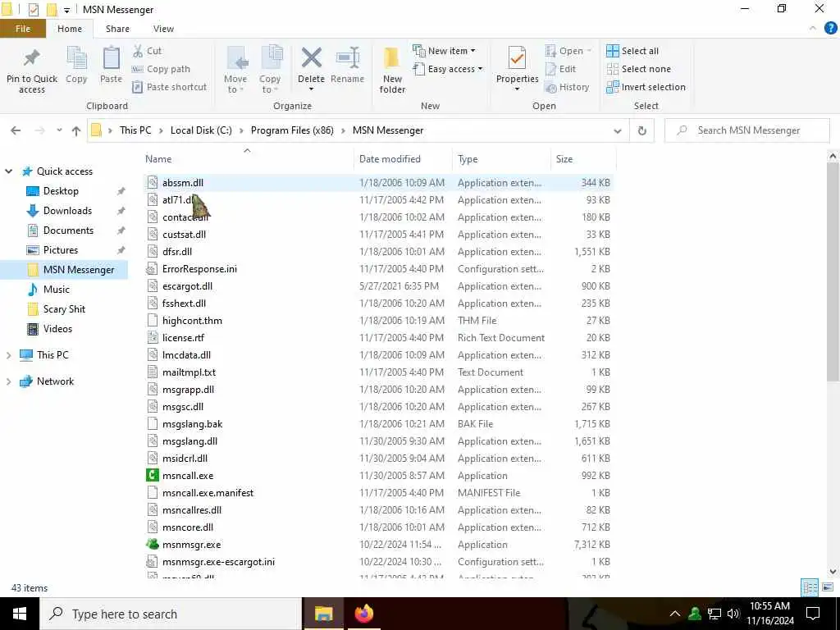Click Pin to Quick access icon
Image resolution: width=840 pixels, height=630 pixels.
point(32,59)
